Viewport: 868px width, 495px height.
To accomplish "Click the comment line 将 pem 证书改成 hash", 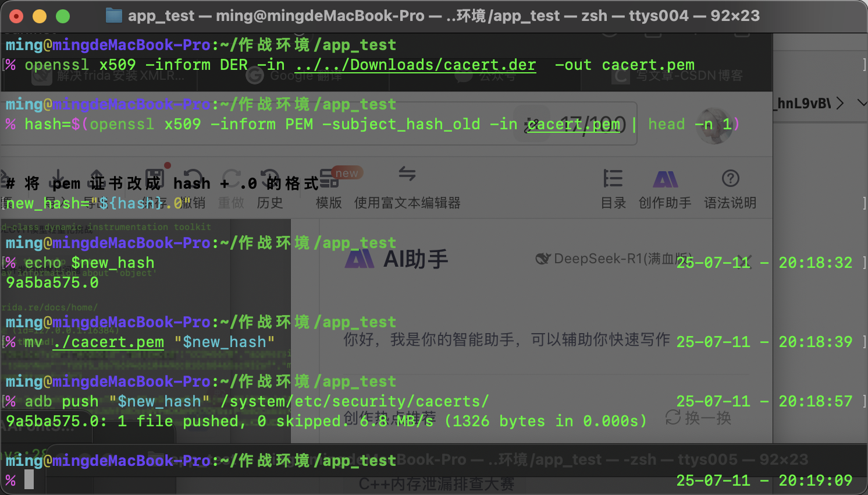I will [162, 183].
